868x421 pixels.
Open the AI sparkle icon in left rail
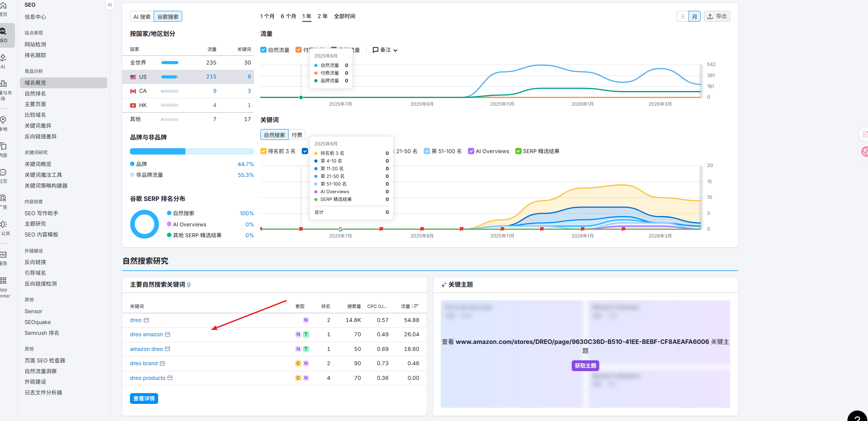coord(3,58)
